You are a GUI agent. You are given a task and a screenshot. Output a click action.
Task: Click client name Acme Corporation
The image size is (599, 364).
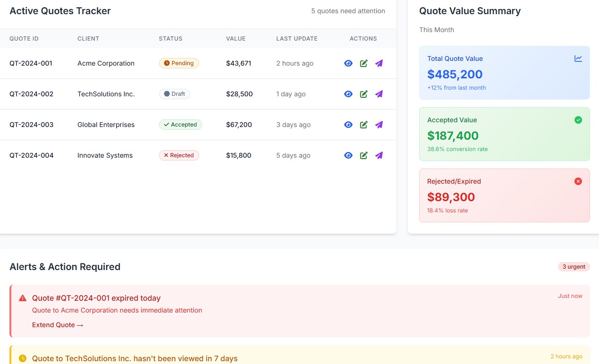pyautogui.click(x=106, y=63)
